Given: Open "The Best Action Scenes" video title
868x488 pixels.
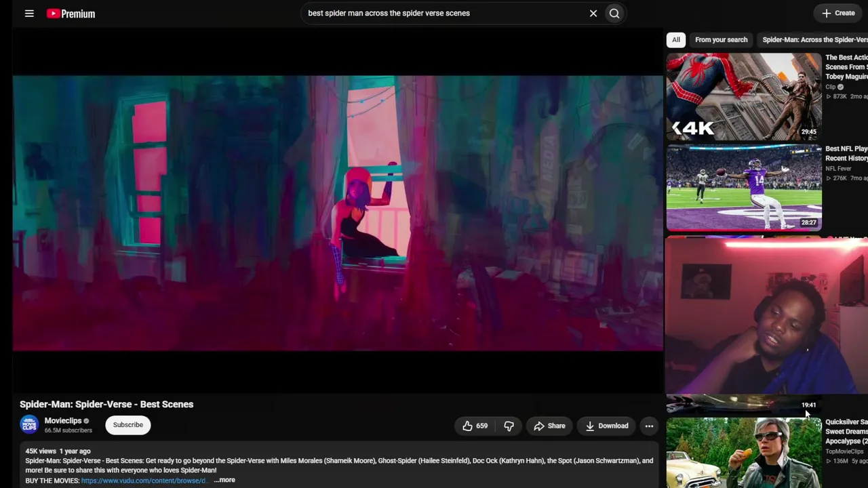Looking at the screenshot, I should [x=846, y=67].
